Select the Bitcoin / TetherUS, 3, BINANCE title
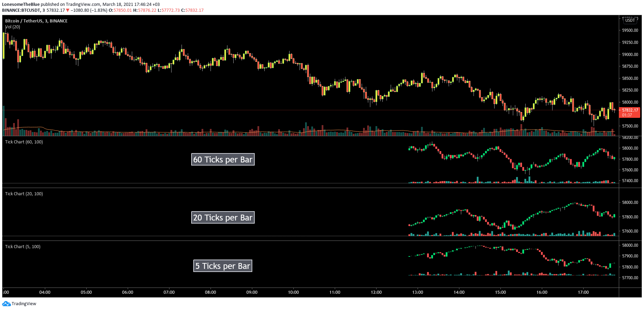The height and width of the screenshot is (310, 644). click(36, 21)
